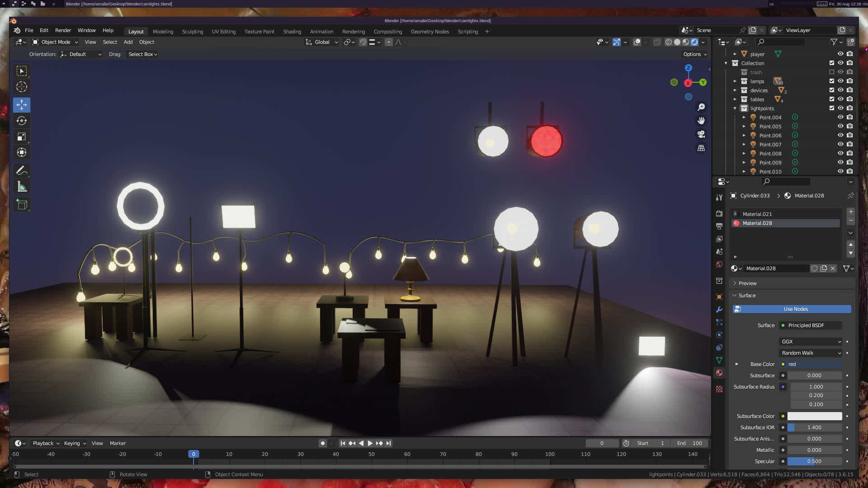Screen dimensions: 868x488
Task: Select the Add Cube tool
Action: [x=21, y=205]
